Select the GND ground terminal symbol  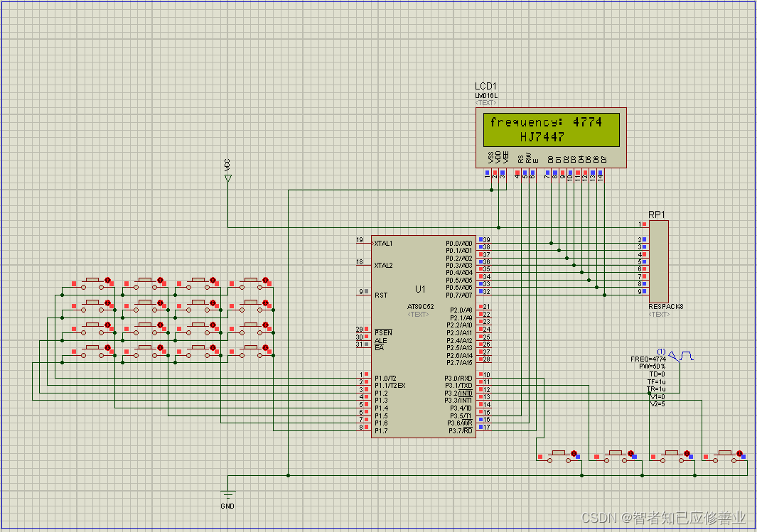[228, 495]
